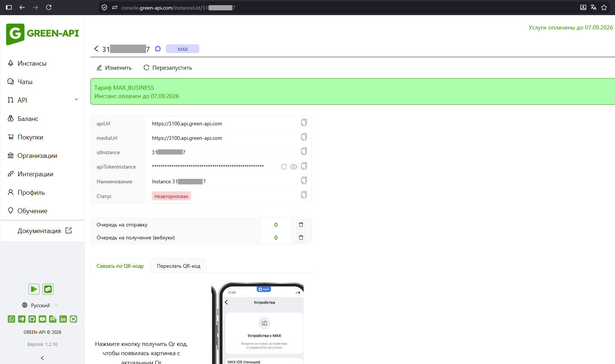Show the hidden apiTokenInstance with the eye icon
This screenshot has width=615, height=364.
click(294, 167)
